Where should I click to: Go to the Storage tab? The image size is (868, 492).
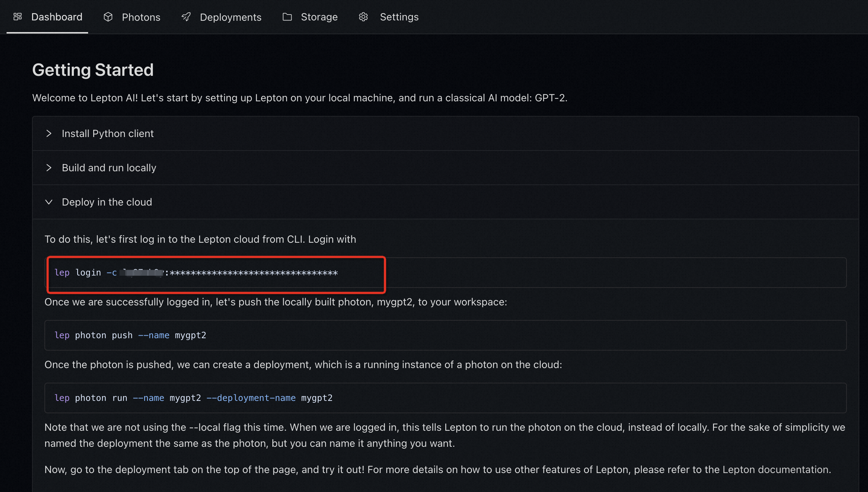click(x=319, y=17)
